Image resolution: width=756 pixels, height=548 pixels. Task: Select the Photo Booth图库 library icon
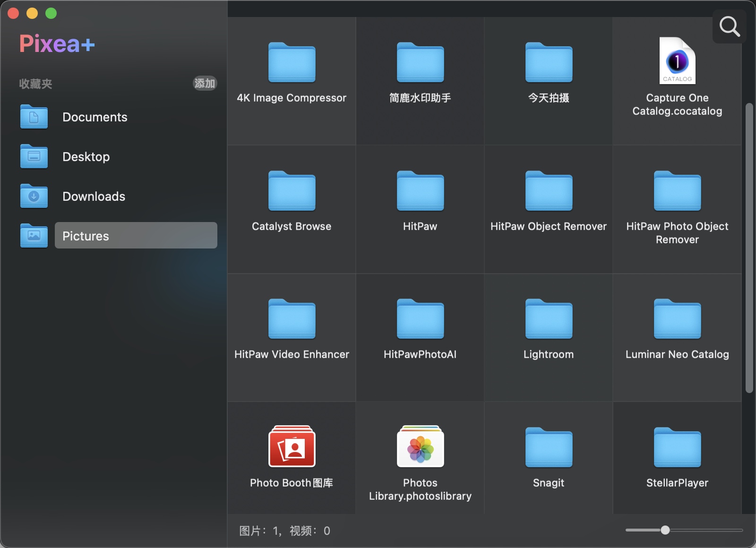tap(292, 446)
